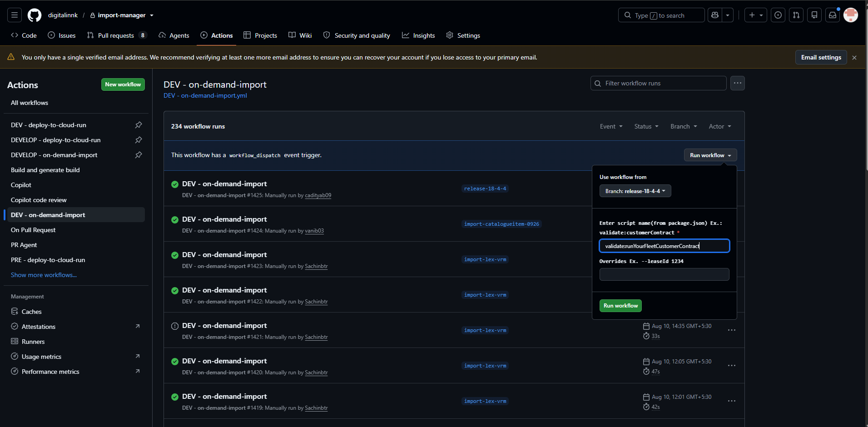Open the Show more workflows link
Image resolution: width=868 pixels, height=427 pixels.
[x=44, y=275]
